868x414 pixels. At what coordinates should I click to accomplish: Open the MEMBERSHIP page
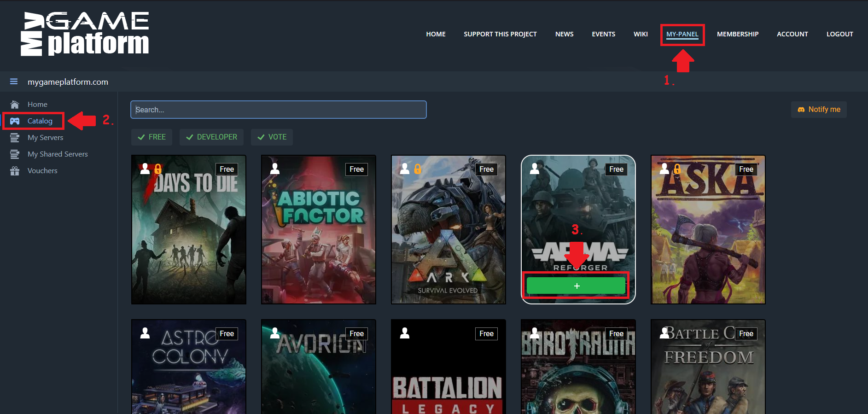pos(738,34)
